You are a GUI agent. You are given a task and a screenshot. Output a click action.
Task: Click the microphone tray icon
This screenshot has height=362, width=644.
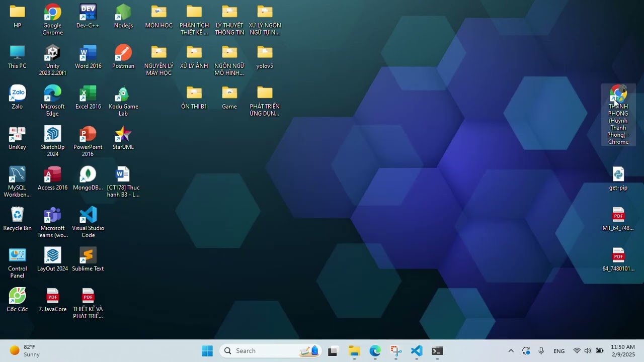[x=541, y=351]
